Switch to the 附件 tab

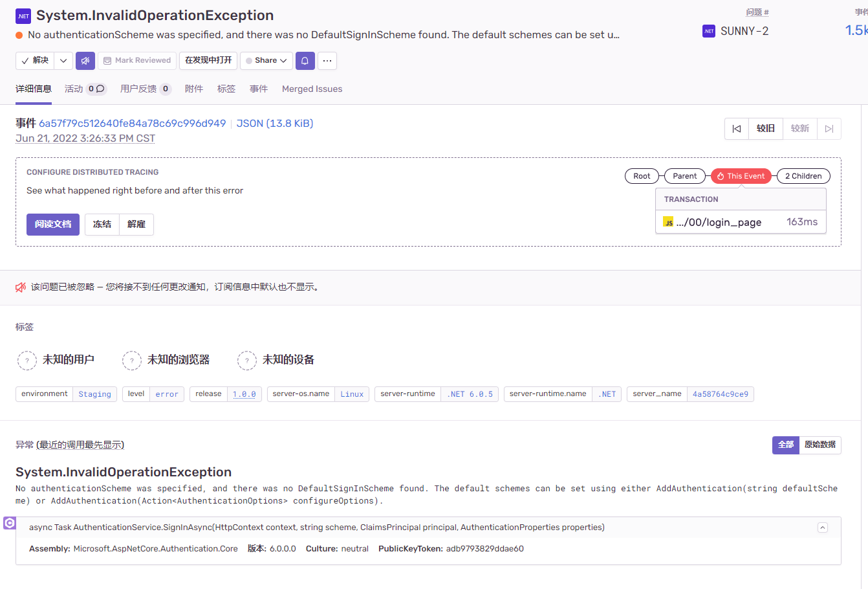click(x=194, y=89)
